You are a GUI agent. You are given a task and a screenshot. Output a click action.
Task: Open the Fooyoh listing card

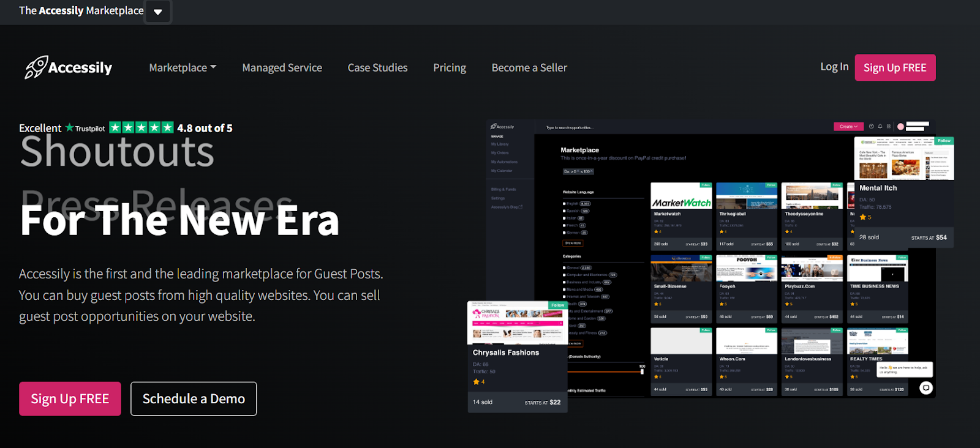(x=747, y=289)
